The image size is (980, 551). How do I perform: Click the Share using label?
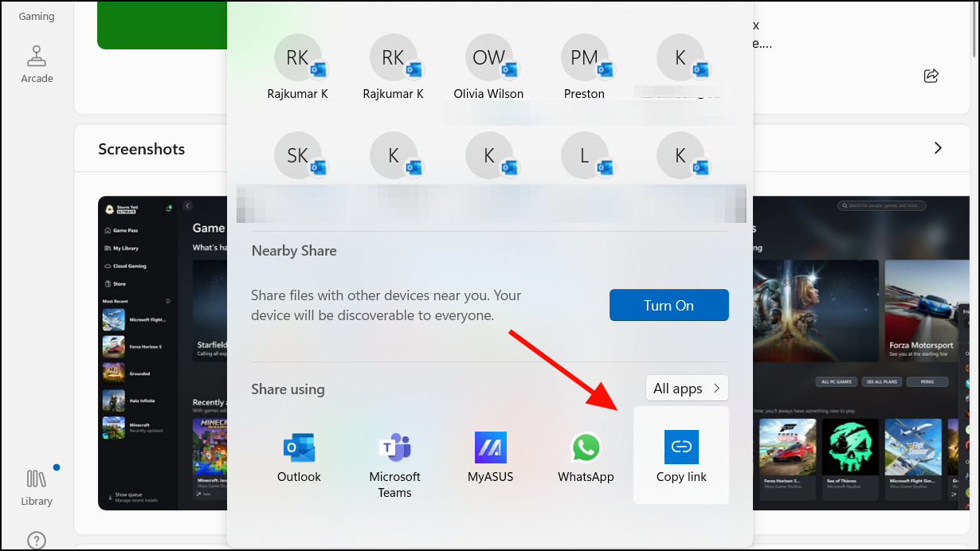(288, 389)
